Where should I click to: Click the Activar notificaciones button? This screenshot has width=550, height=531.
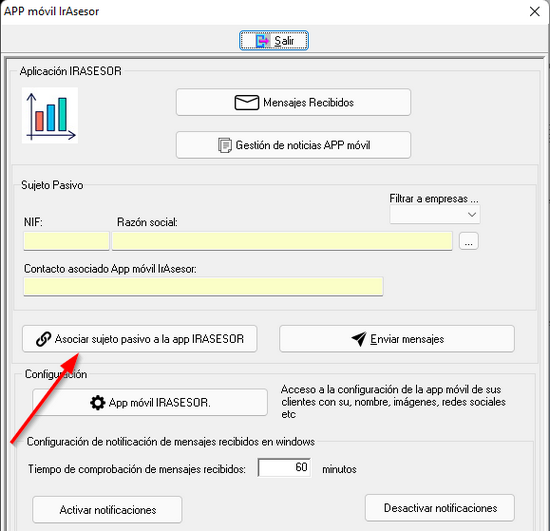tap(107, 510)
